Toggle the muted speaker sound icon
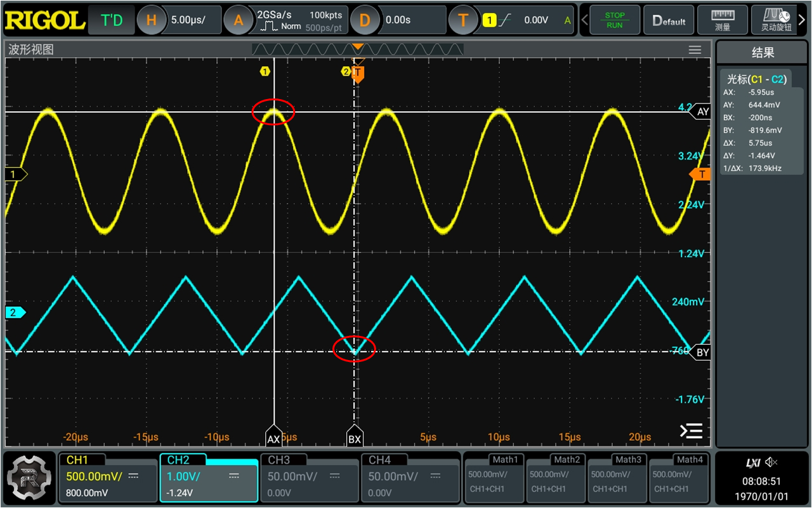 coord(771,462)
